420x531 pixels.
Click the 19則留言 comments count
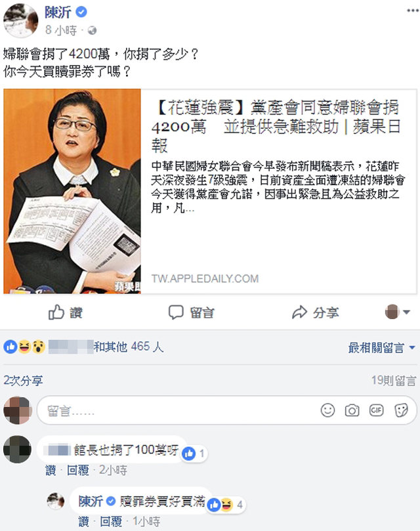pyautogui.click(x=394, y=381)
